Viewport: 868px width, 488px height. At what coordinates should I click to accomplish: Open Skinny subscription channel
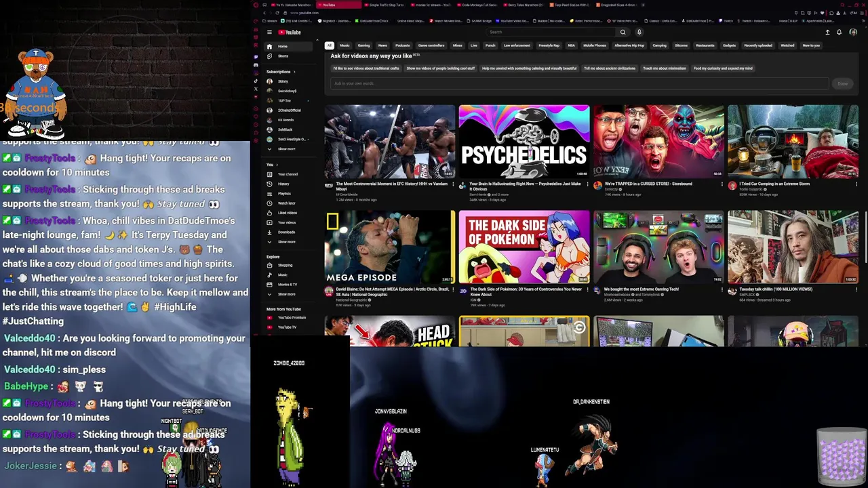(288, 81)
